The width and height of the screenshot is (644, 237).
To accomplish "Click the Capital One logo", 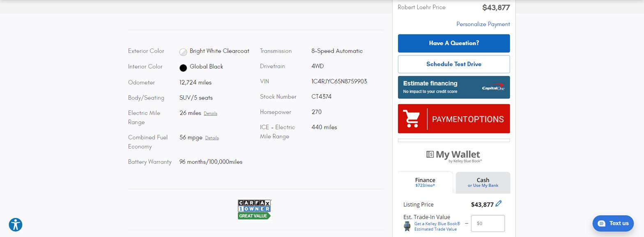I will point(493,87).
